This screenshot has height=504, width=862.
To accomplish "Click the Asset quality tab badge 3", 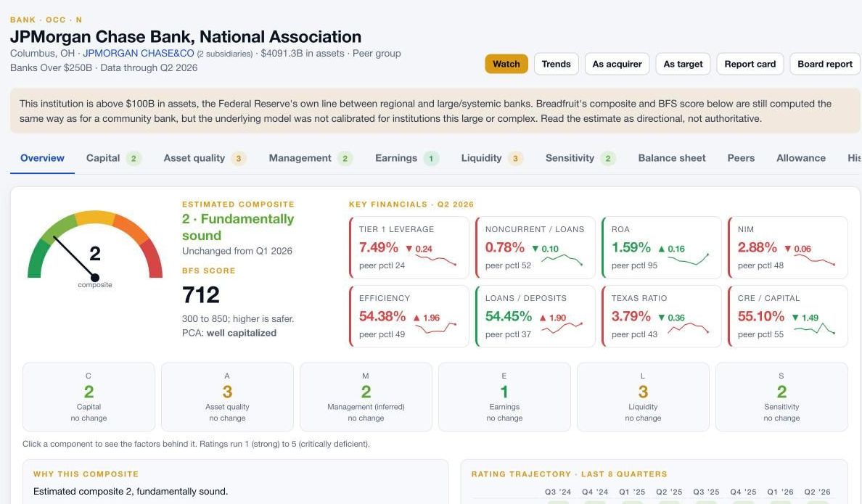I will pyautogui.click(x=238, y=158).
